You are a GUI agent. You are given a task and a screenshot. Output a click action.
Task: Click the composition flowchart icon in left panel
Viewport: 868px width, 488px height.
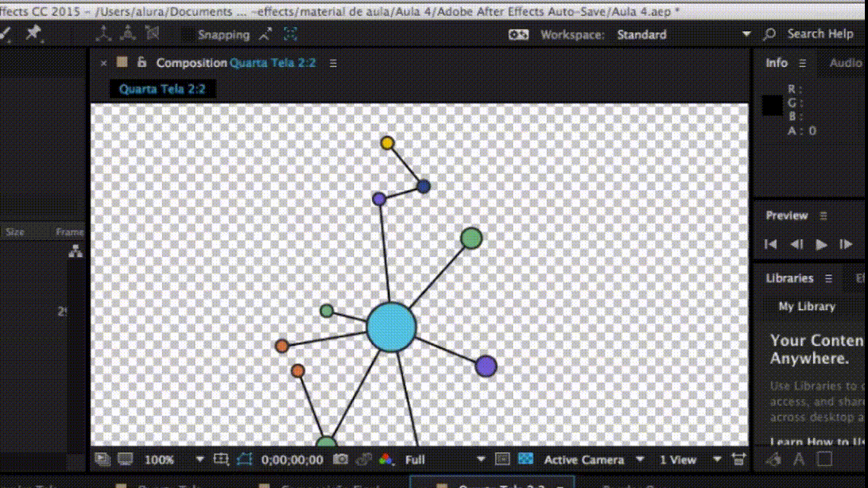click(76, 252)
